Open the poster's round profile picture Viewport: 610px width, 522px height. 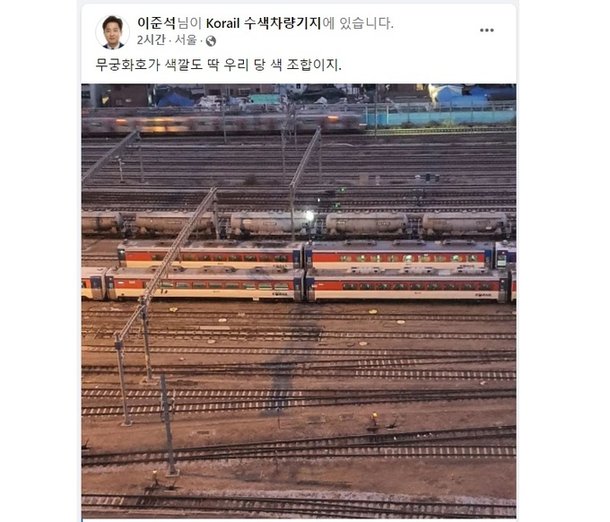[113, 32]
